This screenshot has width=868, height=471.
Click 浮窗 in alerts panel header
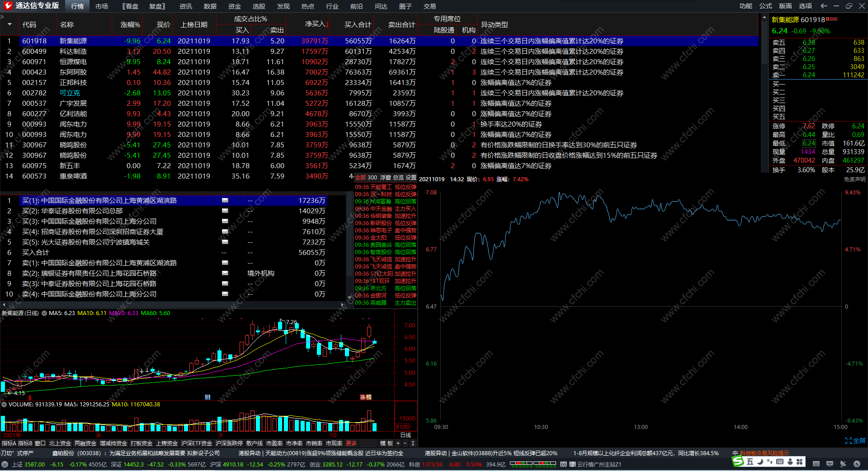(x=386, y=178)
